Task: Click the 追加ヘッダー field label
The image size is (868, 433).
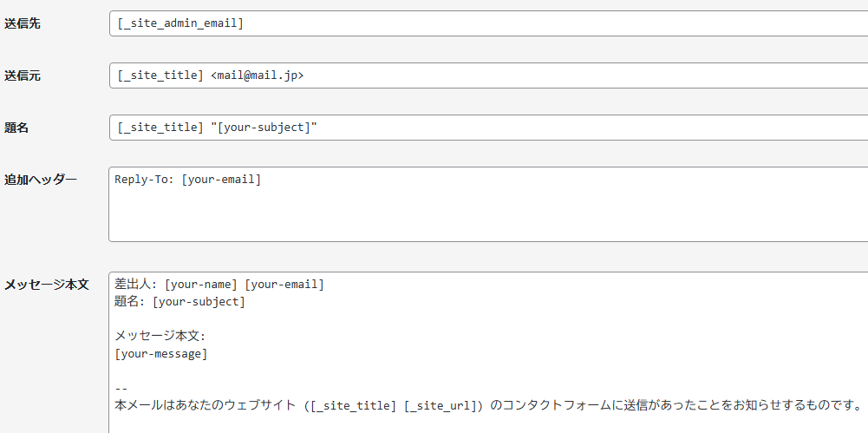Action: (41, 180)
